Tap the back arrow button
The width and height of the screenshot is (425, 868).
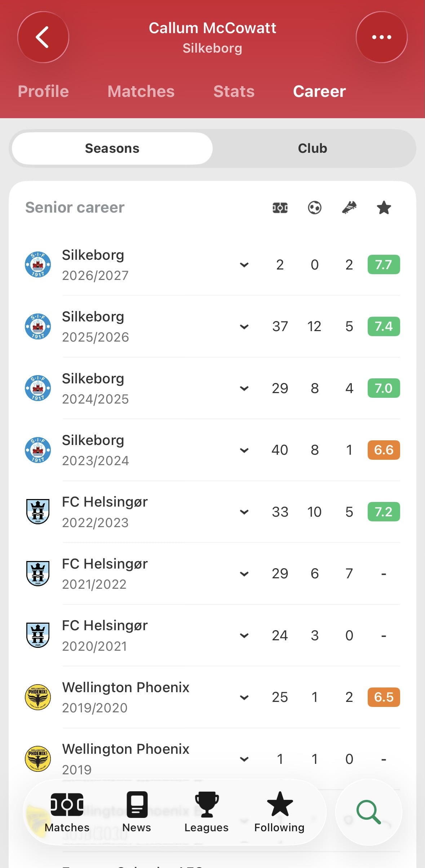click(43, 37)
